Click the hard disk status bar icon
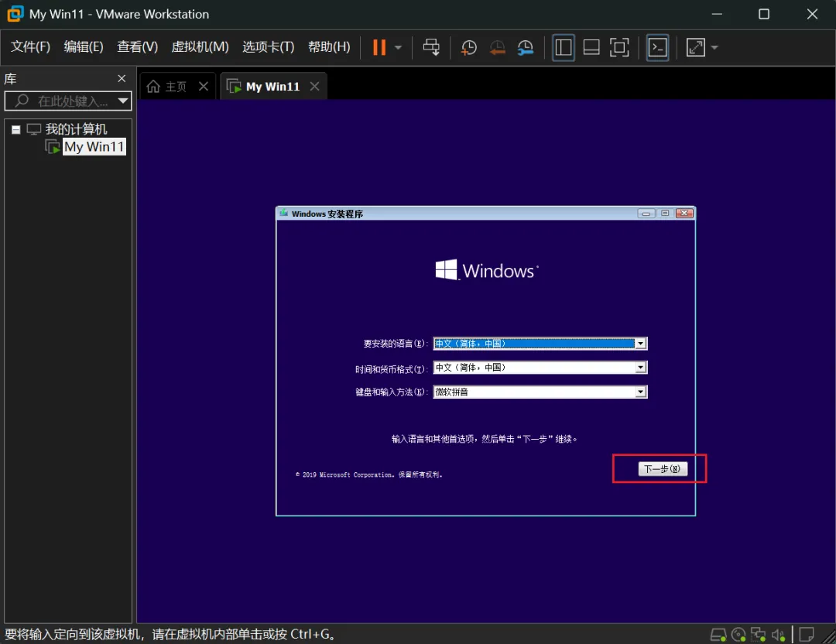The image size is (836, 644). click(718, 635)
